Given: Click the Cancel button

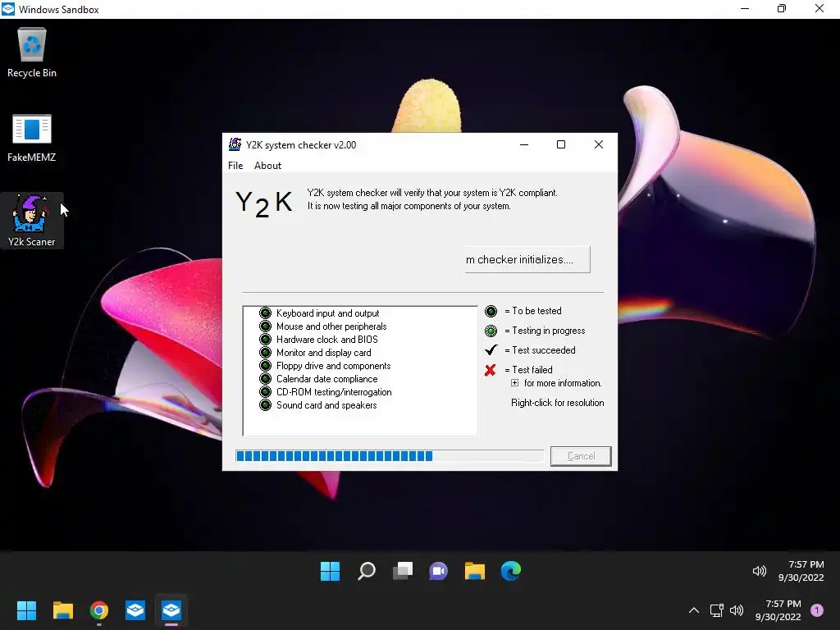Looking at the screenshot, I should coord(581,456).
